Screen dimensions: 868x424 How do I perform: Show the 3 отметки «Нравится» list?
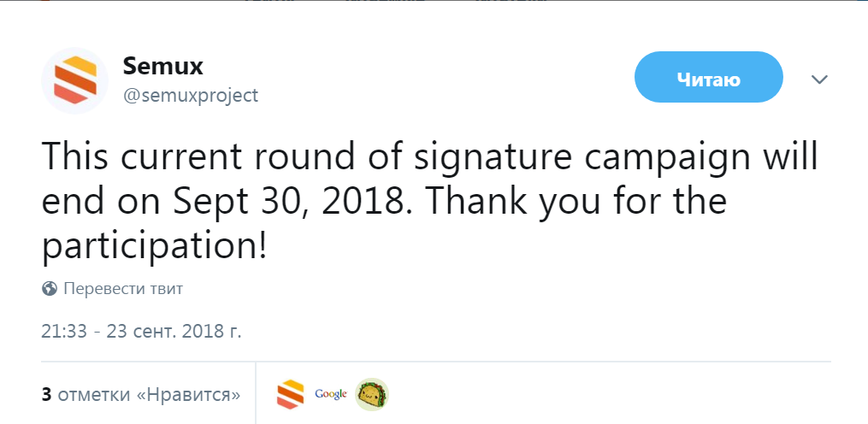pos(141,395)
